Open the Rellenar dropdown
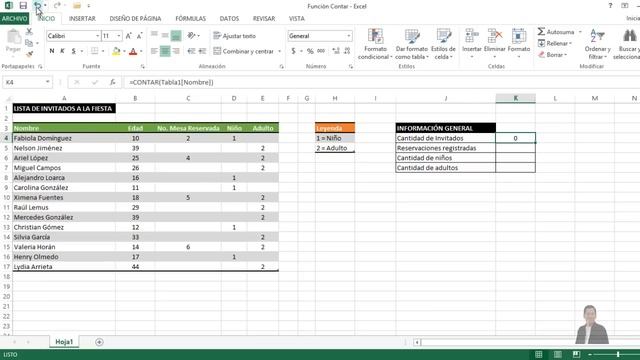This screenshot has height=360, width=640. [x=555, y=43]
